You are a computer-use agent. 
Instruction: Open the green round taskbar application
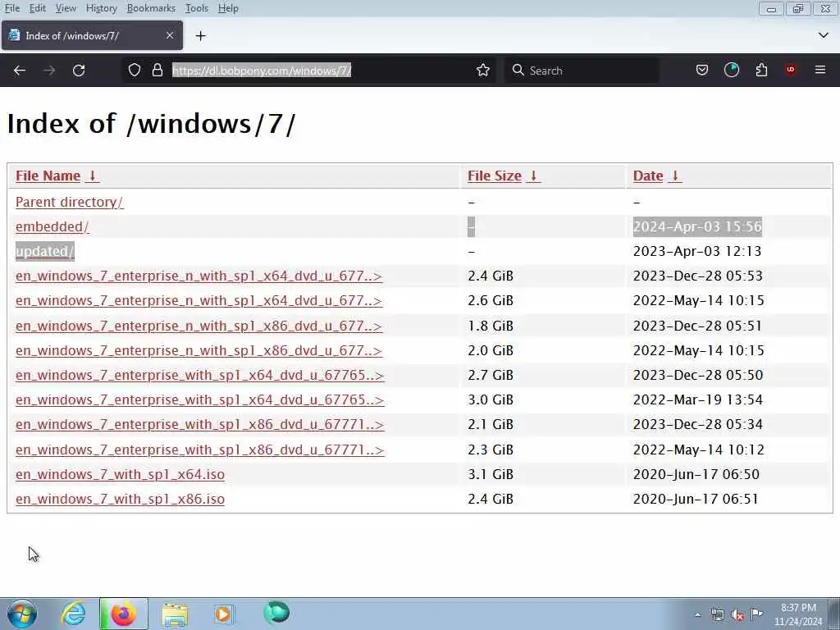(276, 613)
